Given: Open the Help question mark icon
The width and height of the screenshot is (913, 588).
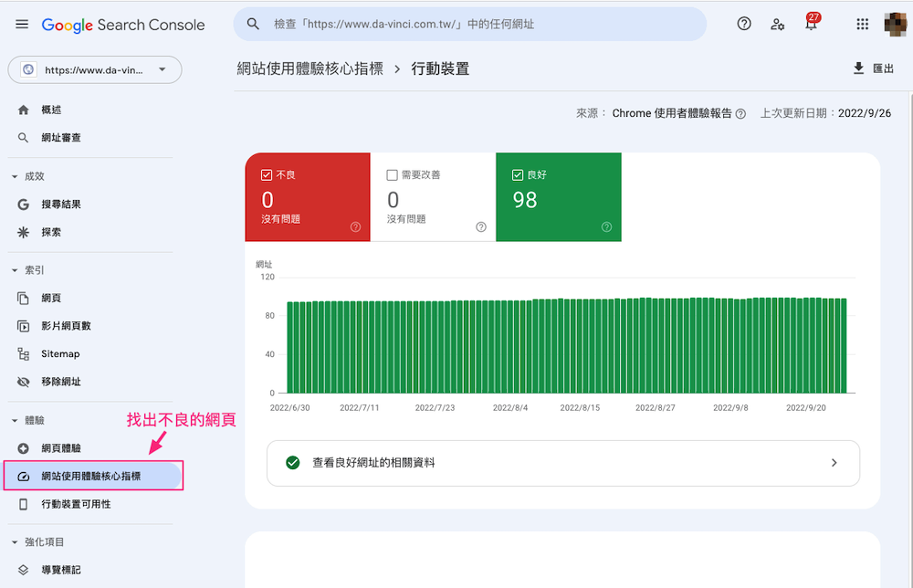Looking at the screenshot, I should pos(743,24).
